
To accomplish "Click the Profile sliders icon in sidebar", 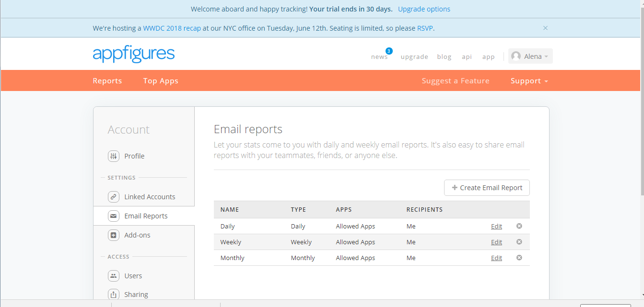I will point(114,156).
